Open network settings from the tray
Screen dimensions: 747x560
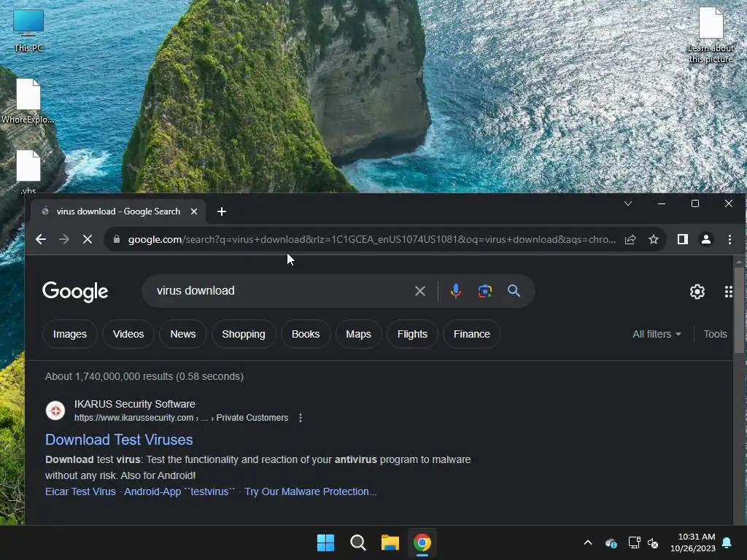pyautogui.click(x=634, y=542)
